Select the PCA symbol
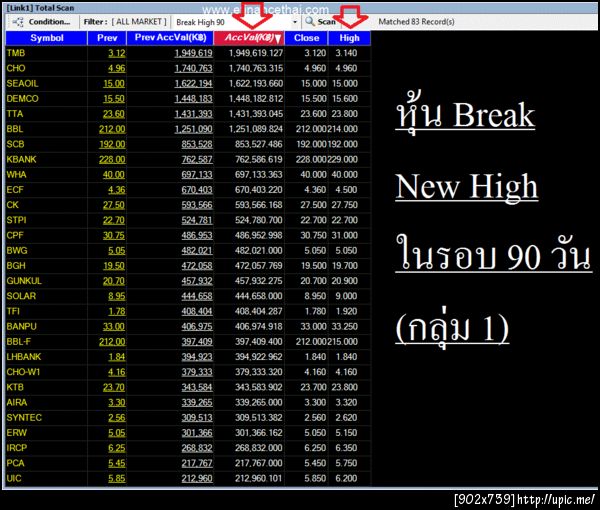This screenshot has height=510, width=600. pyautogui.click(x=15, y=463)
